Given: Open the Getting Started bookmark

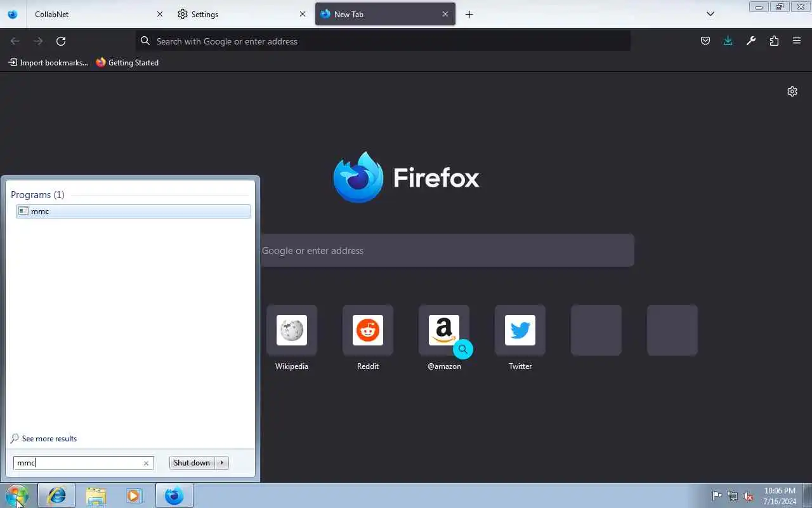Looking at the screenshot, I should (128, 63).
